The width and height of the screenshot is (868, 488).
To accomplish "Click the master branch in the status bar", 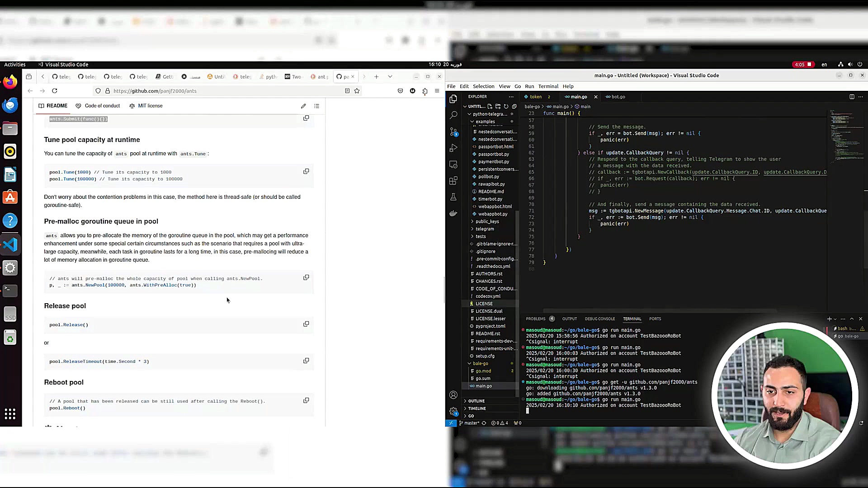I will 469,423.
